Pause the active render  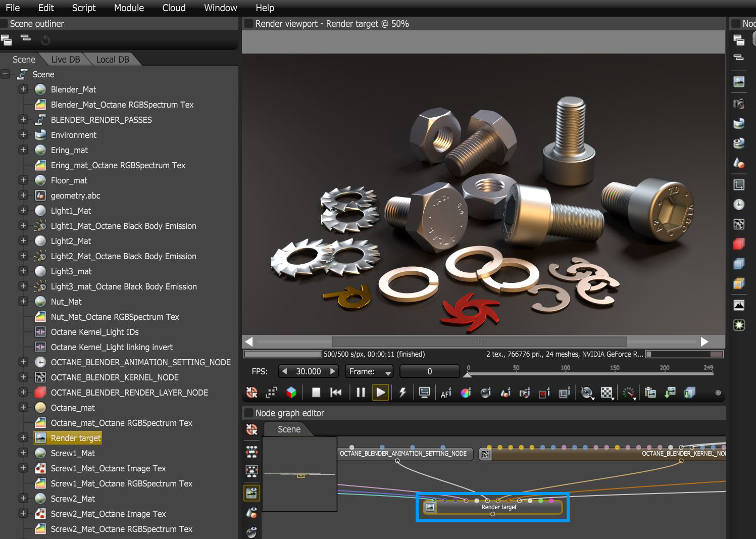pos(361,393)
